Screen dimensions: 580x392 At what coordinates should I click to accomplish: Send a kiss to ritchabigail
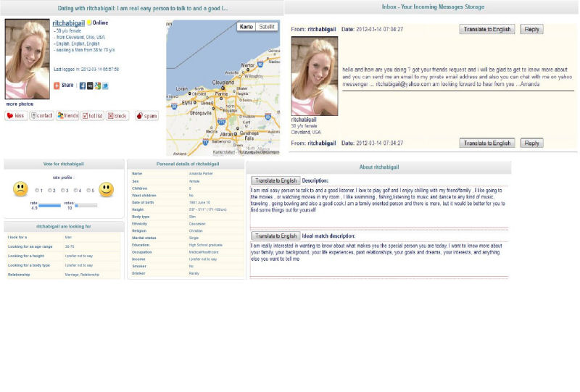16,116
